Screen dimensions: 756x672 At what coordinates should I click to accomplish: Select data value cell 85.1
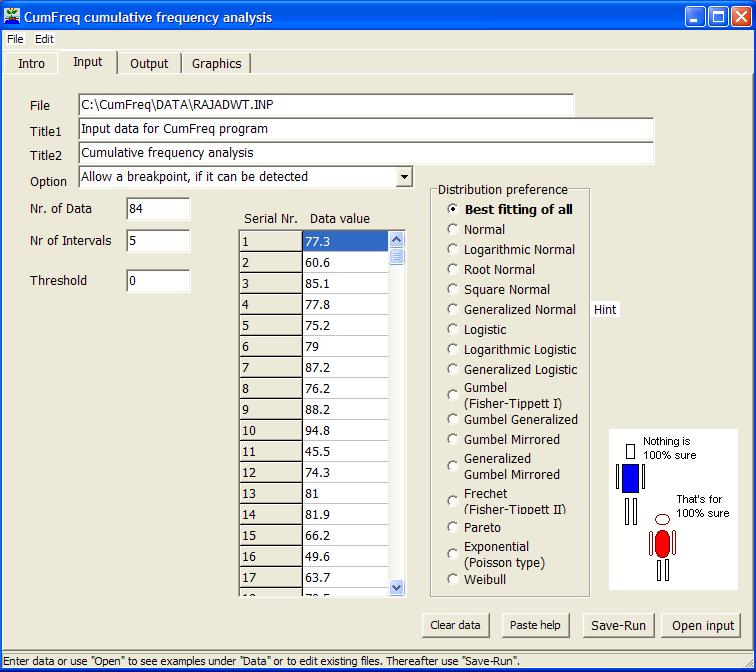click(x=345, y=283)
